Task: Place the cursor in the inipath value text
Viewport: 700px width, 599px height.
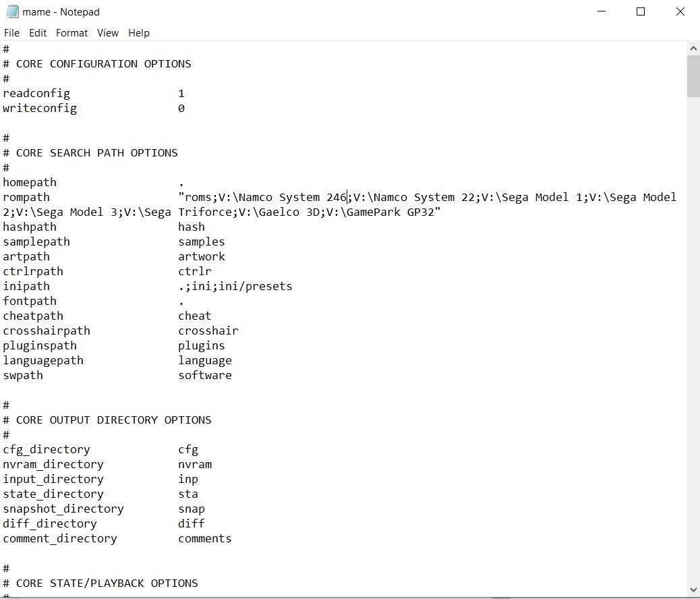Action: [x=235, y=287]
